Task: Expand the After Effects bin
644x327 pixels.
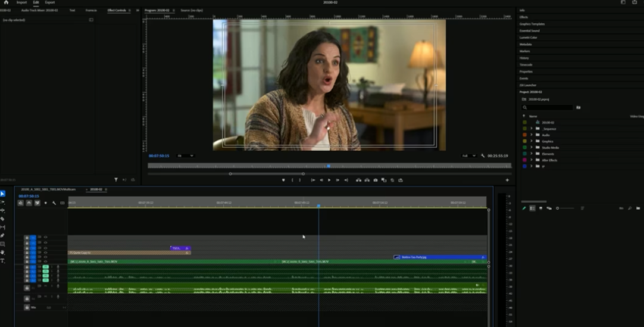Action: tap(531, 160)
